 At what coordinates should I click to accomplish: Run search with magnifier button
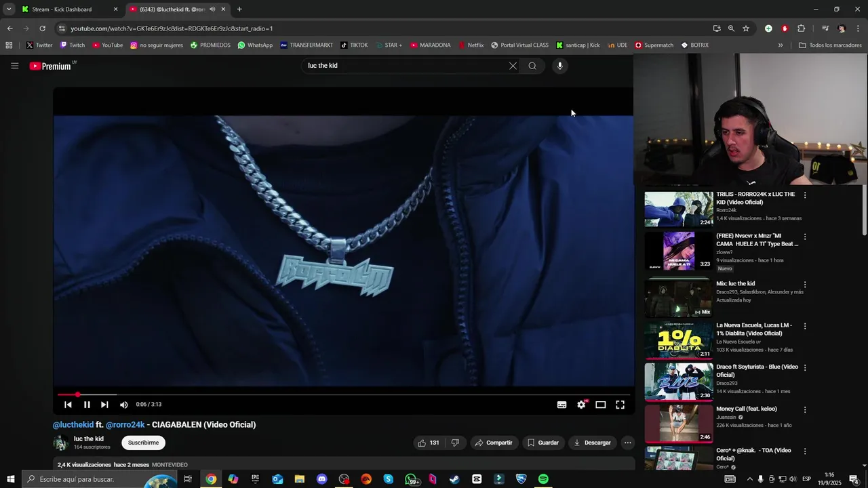[x=532, y=66]
